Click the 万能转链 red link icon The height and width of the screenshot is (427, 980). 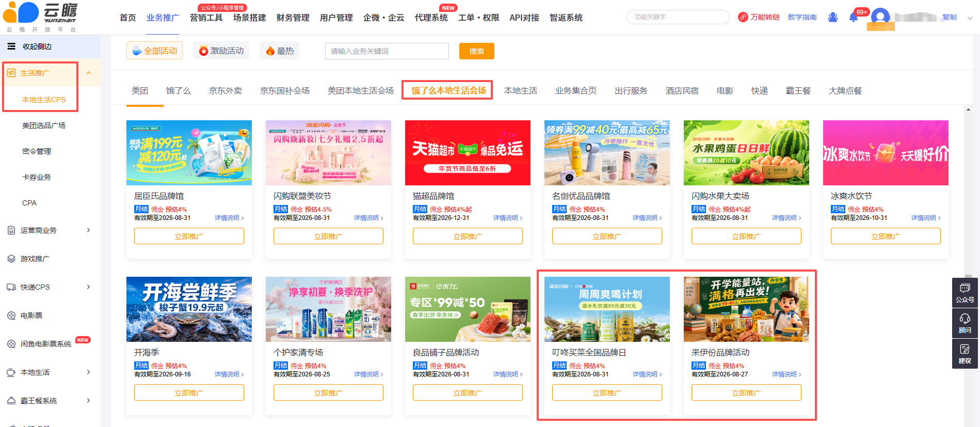click(x=743, y=17)
